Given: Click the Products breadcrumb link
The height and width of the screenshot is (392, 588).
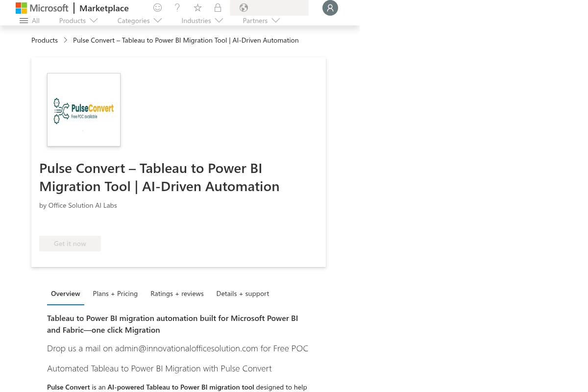Looking at the screenshot, I should [45, 40].
